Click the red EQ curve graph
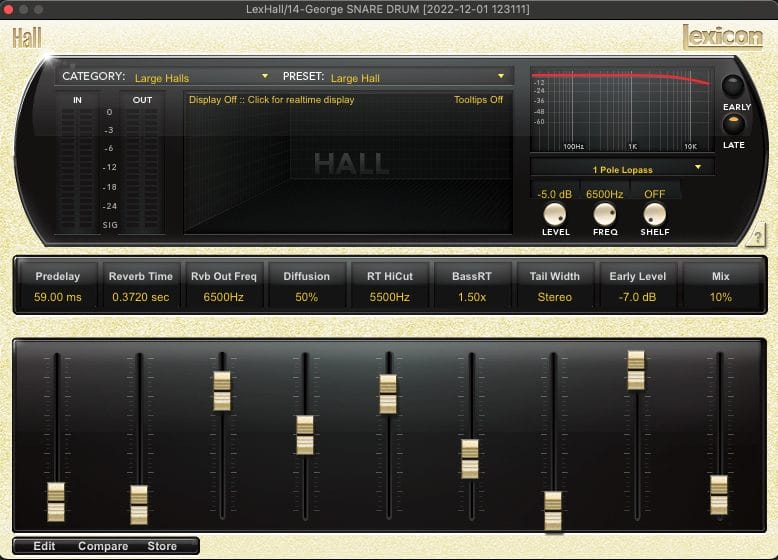This screenshot has height=560, width=778. tap(622, 110)
